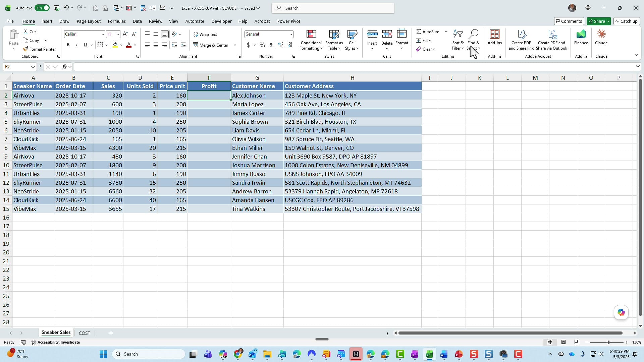Click Insert cells icon

372,34
